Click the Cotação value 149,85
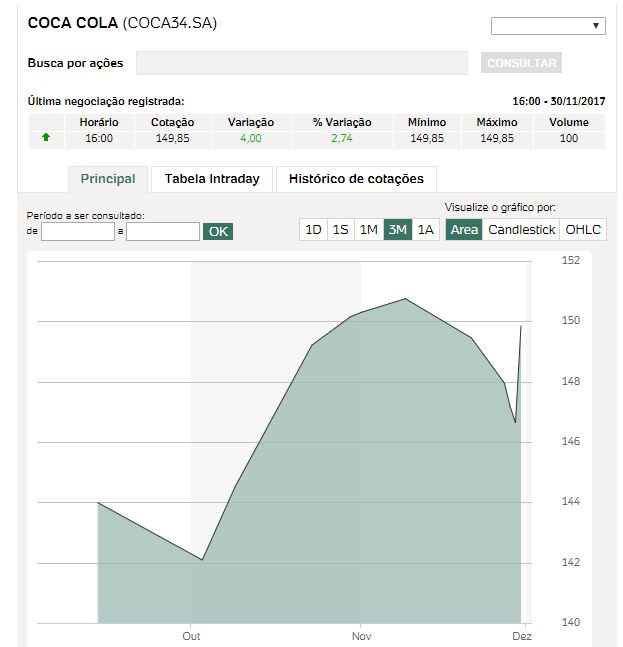623x647 pixels. click(x=172, y=138)
